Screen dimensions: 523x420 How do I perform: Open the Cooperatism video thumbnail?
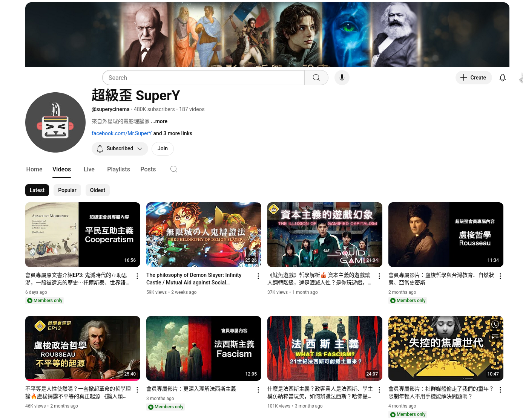click(x=83, y=235)
